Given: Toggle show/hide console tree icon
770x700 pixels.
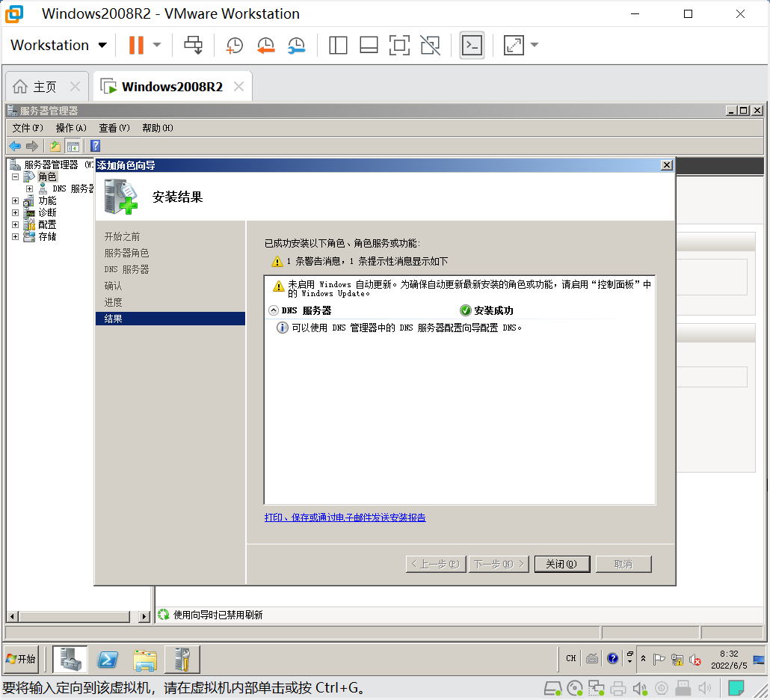Looking at the screenshot, I should pos(73,146).
